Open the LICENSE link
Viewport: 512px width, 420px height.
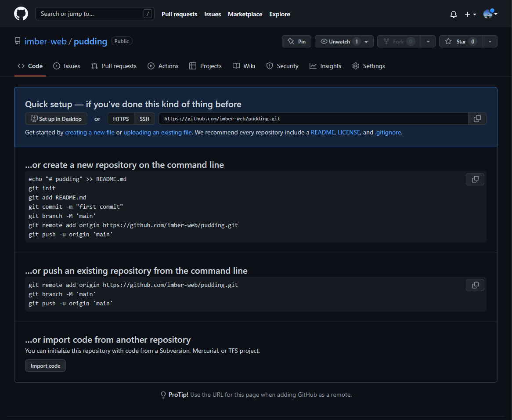(349, 132)
